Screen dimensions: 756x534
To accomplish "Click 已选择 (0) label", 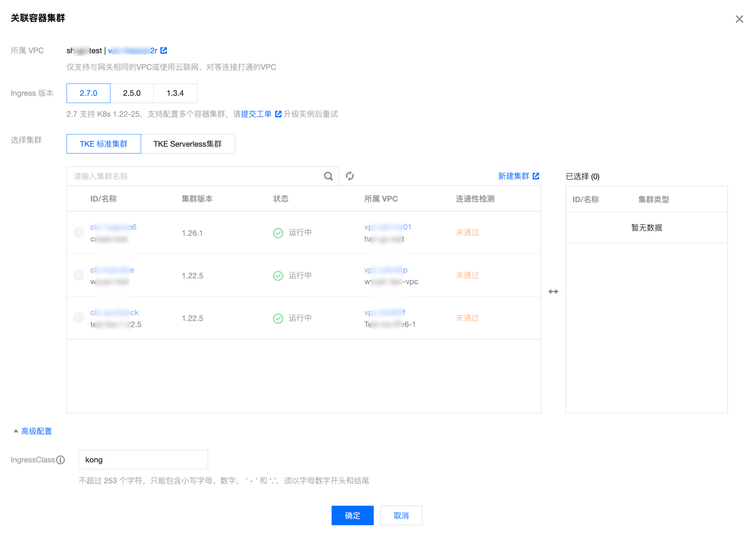I will click(x=582, y=176).
